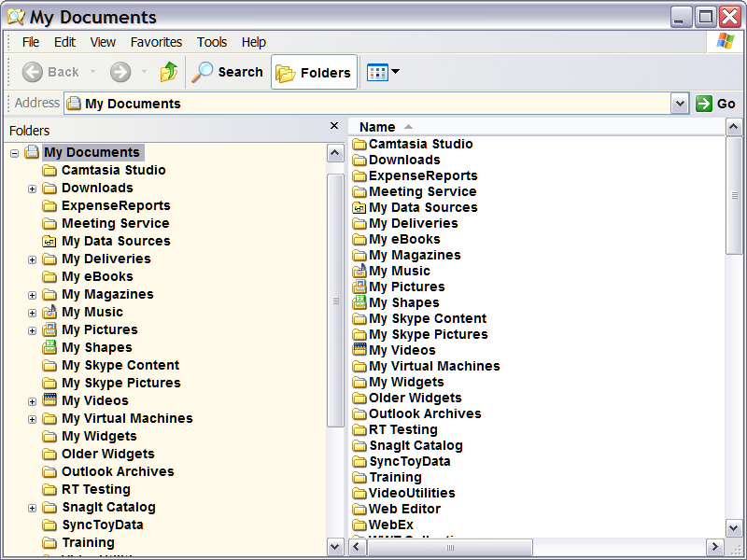The image size is (747, 560).
Task: Click the Search magnifier icon
Action: click(204, 72)
